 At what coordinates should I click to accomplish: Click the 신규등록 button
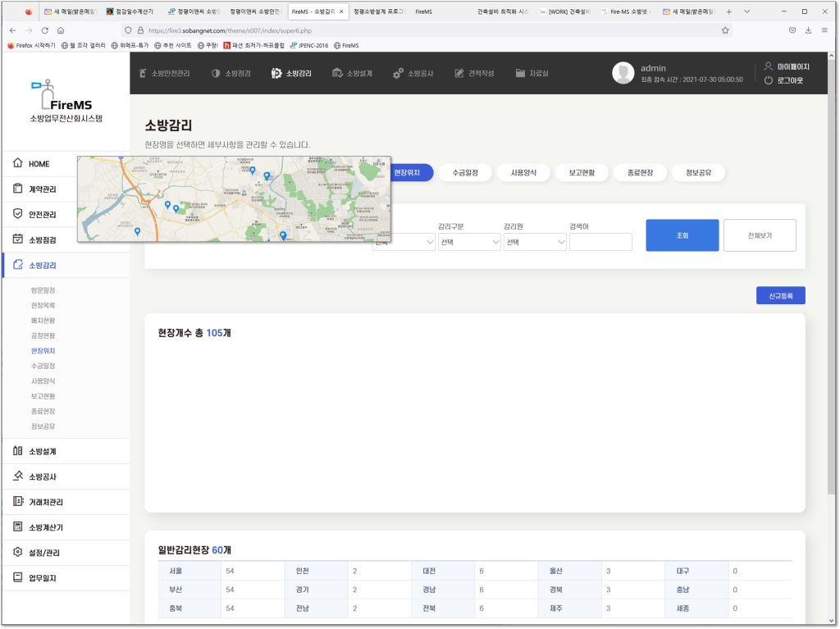tap(780, 295)
